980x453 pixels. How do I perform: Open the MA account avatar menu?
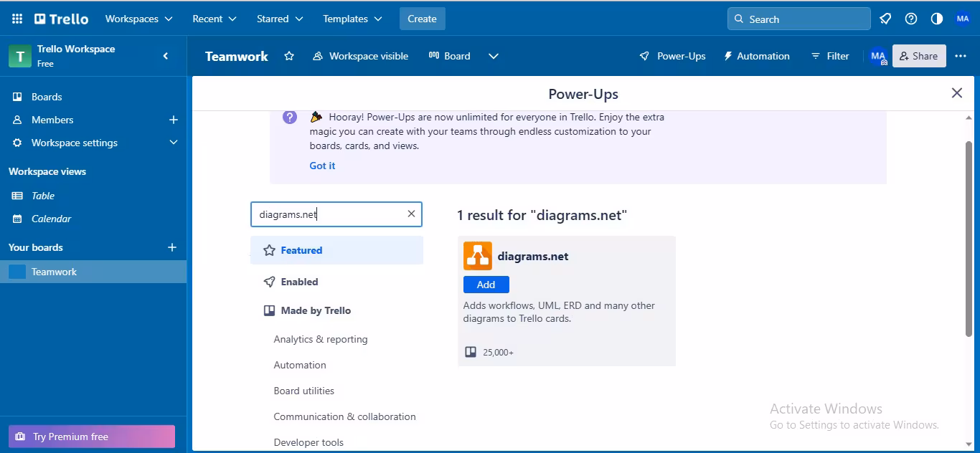tap(963, 19)
